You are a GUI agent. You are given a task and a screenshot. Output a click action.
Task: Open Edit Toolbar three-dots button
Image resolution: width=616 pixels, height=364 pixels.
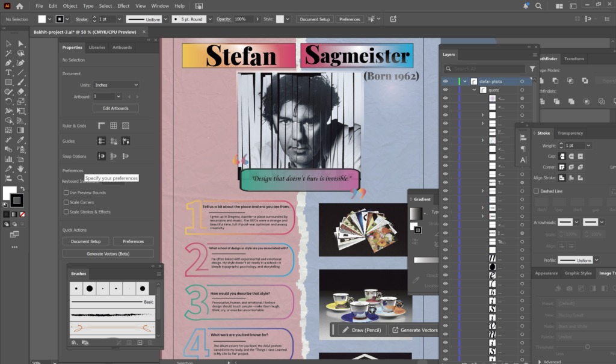pyautogui.click(x=14, y=247)
